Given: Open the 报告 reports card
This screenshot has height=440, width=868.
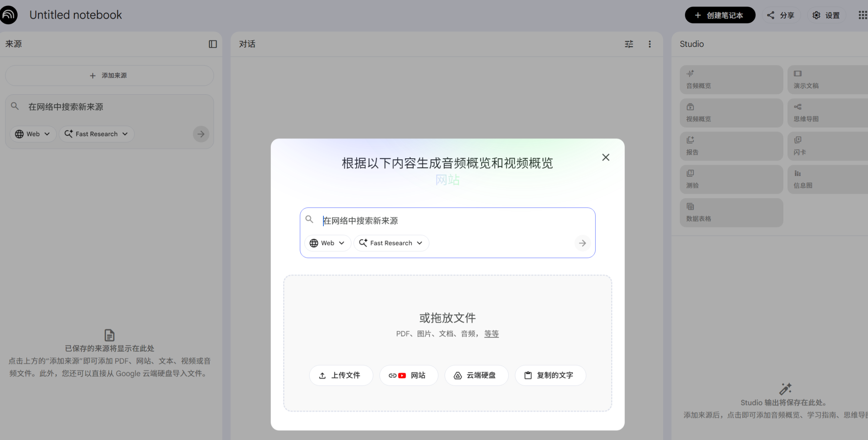Looking at the screenshot, I should coord(731,146).
